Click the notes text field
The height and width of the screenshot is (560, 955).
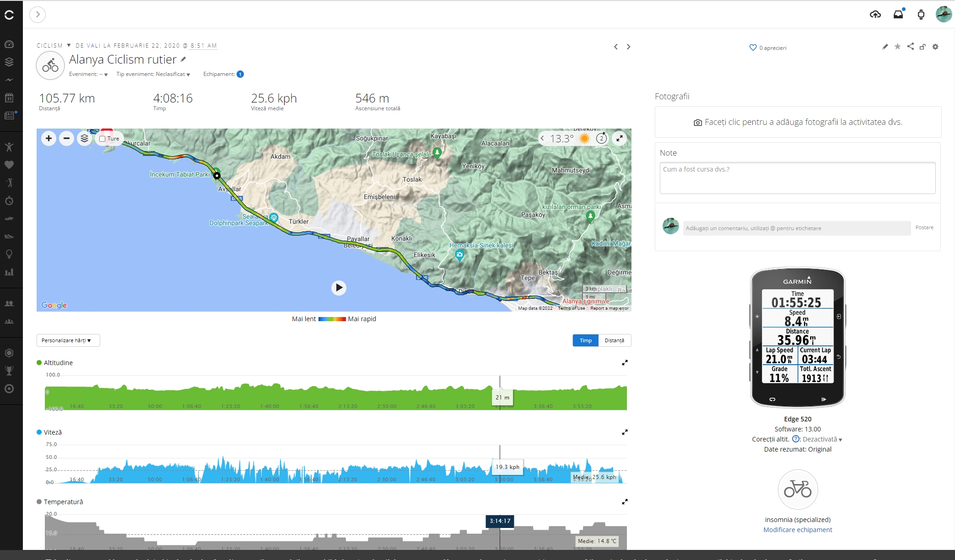tap(797, 178)
